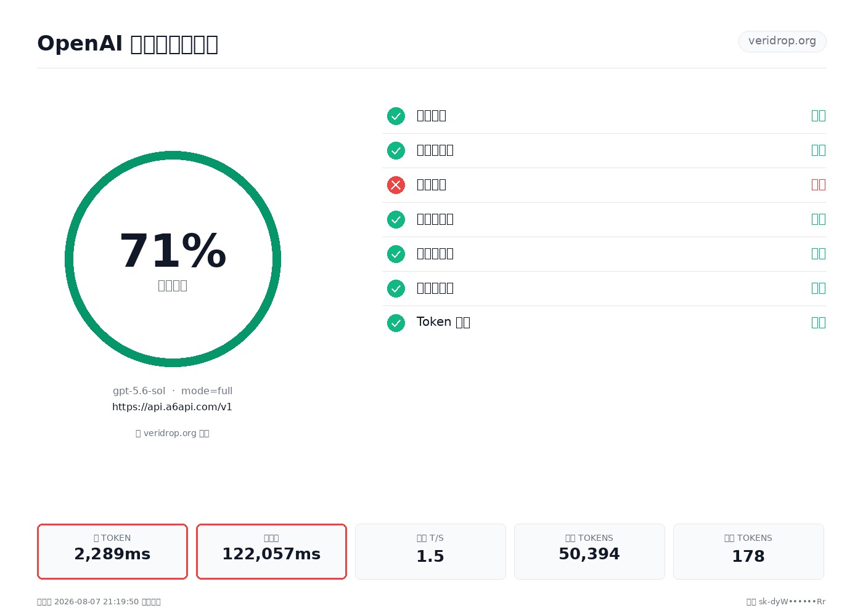Open the https://api.a6api.com/v1 link
This screenshot has height=616, width=863.
[172, 407]
